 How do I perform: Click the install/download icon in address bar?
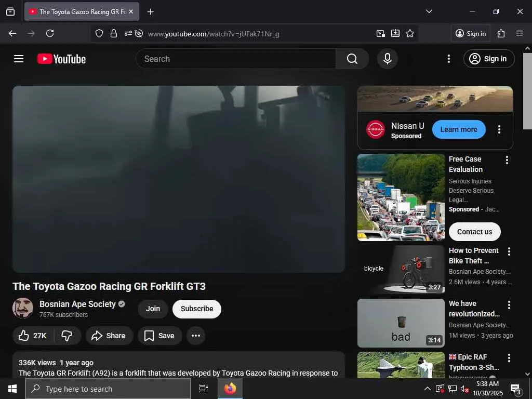395,33
